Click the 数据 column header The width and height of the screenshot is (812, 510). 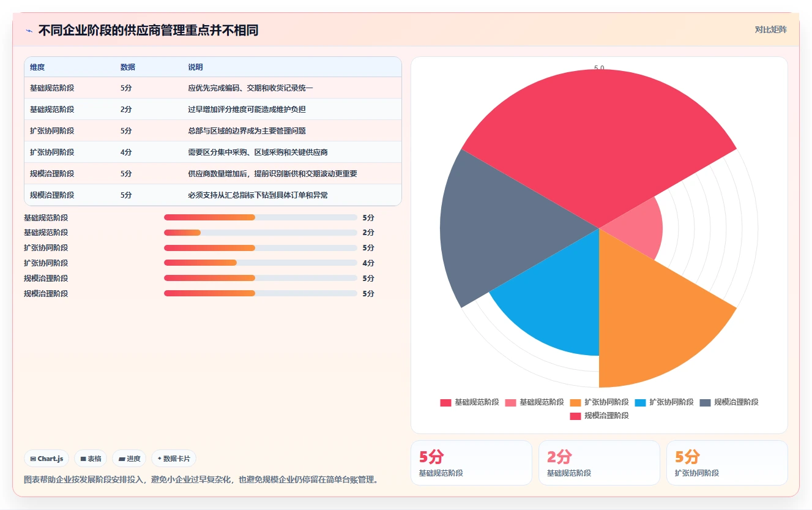pyautogui.click(x=128, y=67)
